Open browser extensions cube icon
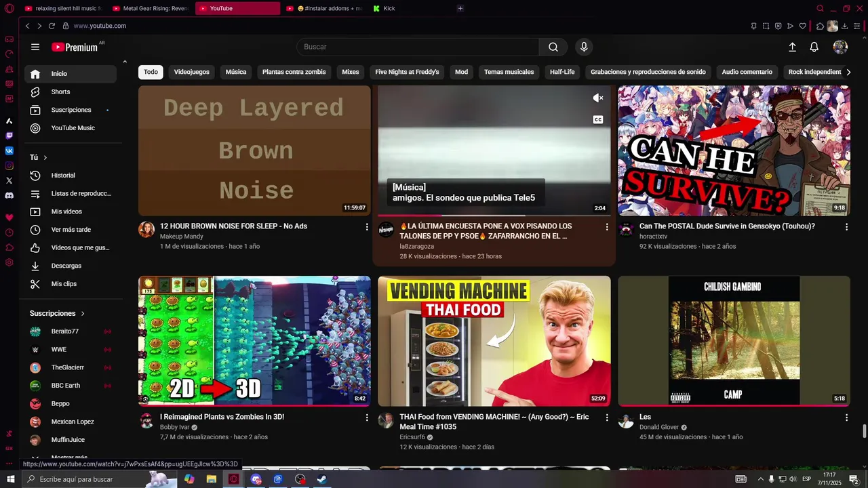The height and width of the screenshot is (488, 868). coord(820,26)
